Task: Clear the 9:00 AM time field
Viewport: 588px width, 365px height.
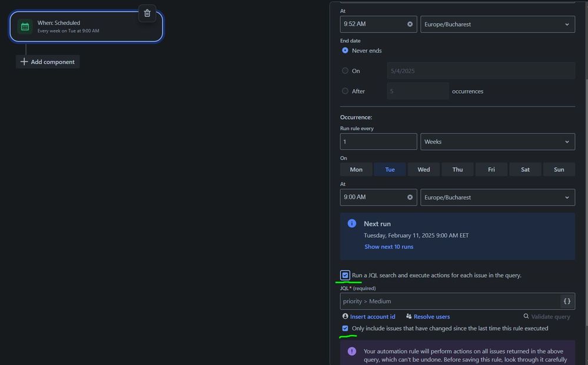Action: tap(410, 197)
